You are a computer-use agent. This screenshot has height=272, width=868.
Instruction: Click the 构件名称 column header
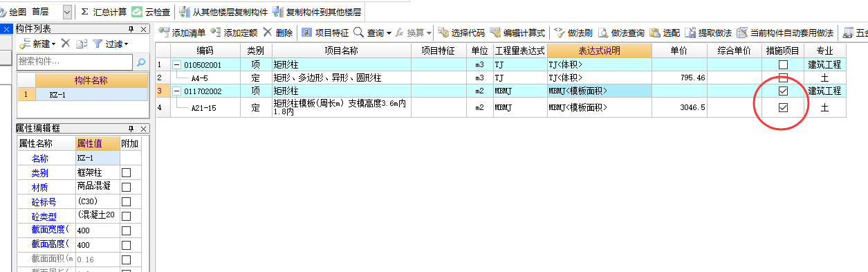91,80
